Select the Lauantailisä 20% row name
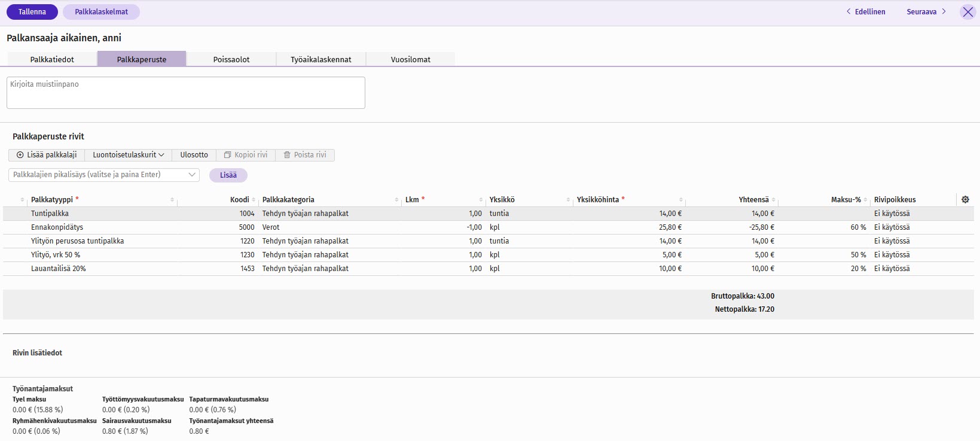Screen dimensions: 980x441 pyautogui.click(x=59, y=269)
